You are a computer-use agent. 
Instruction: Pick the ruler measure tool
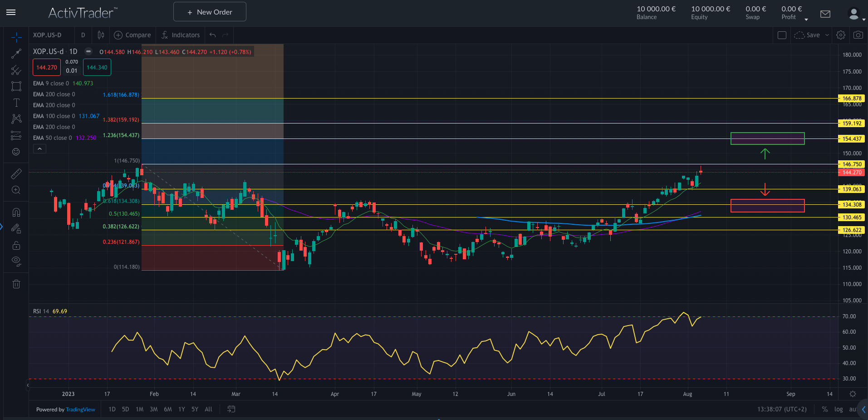tap(16, 173)
